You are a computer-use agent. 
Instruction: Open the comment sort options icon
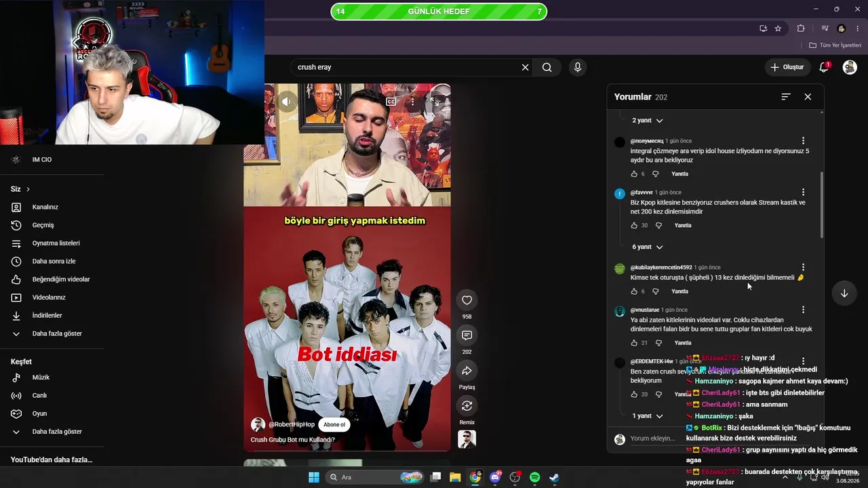click(786, 97)
